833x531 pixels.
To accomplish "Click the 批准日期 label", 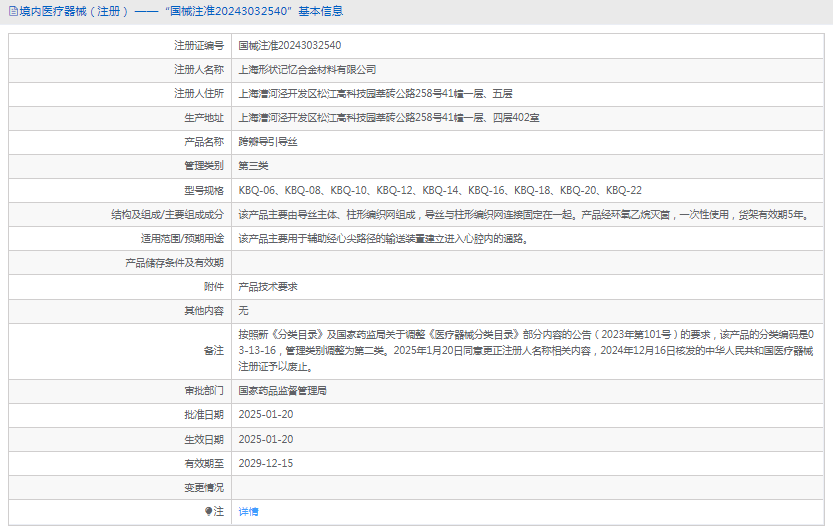I will point(204,415).
